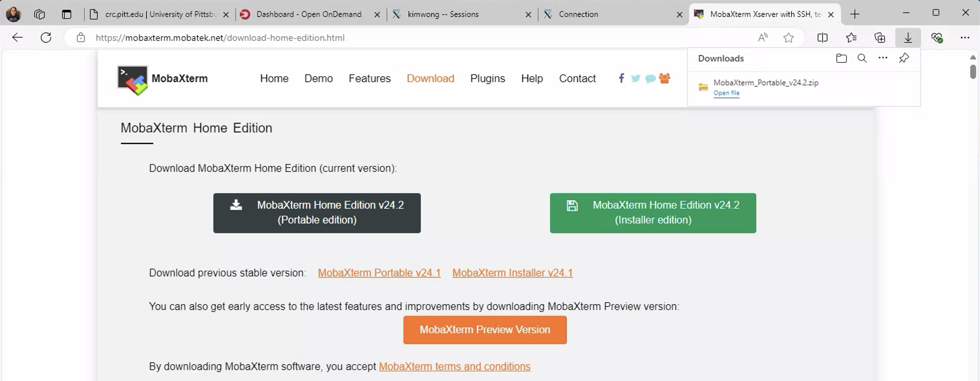Image resolution: width=980 pixels, height=381 pixels.
Task: Open MobaXterm Twitter icon
Action: click(635, 79)
